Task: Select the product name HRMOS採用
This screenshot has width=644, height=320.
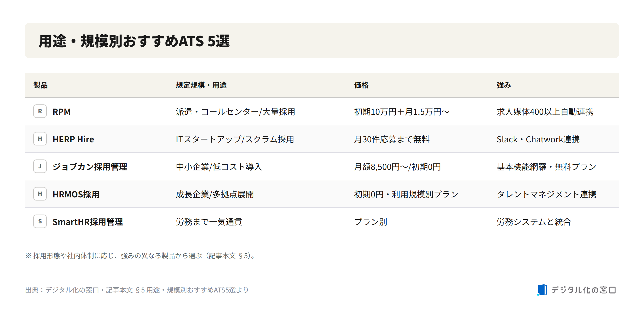Action: (76, 194)
